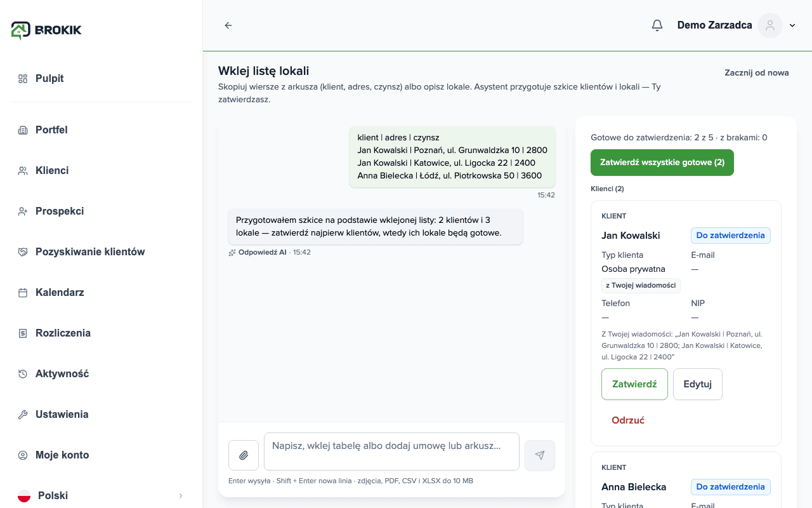812x508 pixels.
Task: Expand the Polski language selector
Action: 101,495
